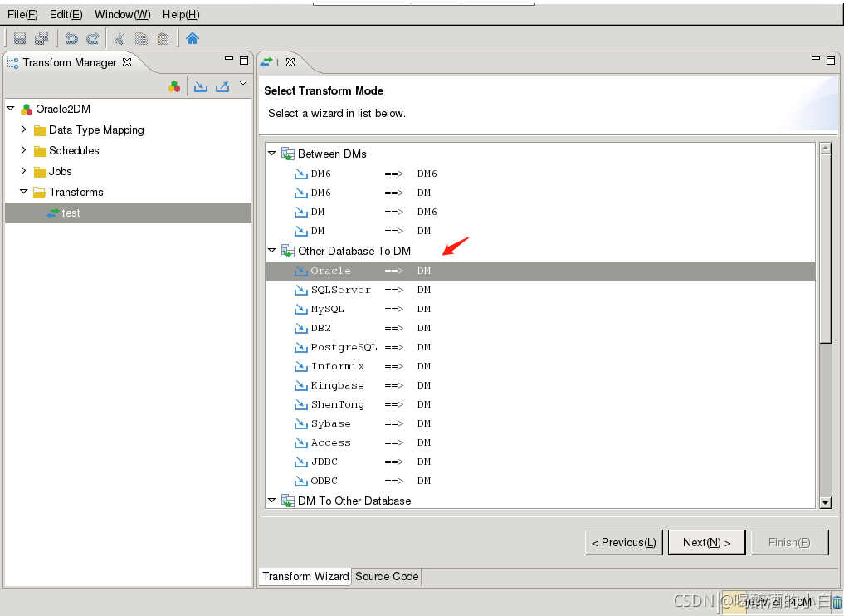
Task: Click the Save All toolbar icon
Action: coord(41,38)
